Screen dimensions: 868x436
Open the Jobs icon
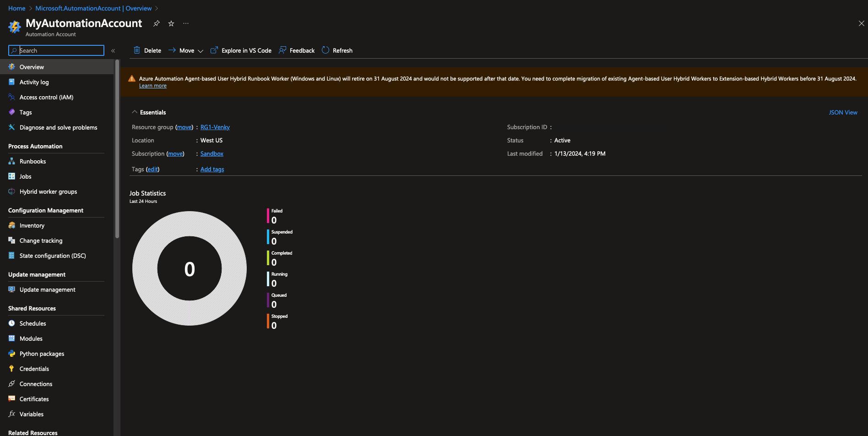pos(12,176)
